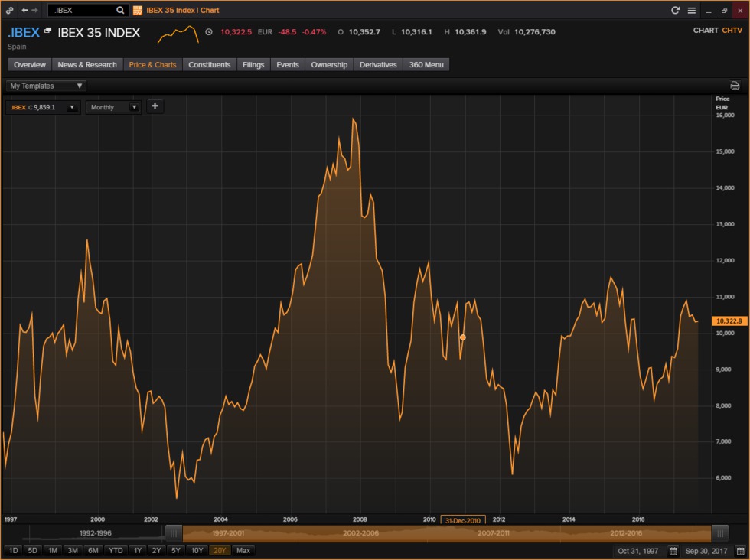
Task: Set range to 1Y
Action: pos(138,550)
